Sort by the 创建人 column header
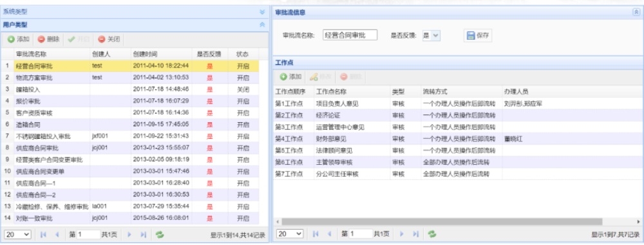The height and width of the screenshot is (245, 644). (111, 54)
